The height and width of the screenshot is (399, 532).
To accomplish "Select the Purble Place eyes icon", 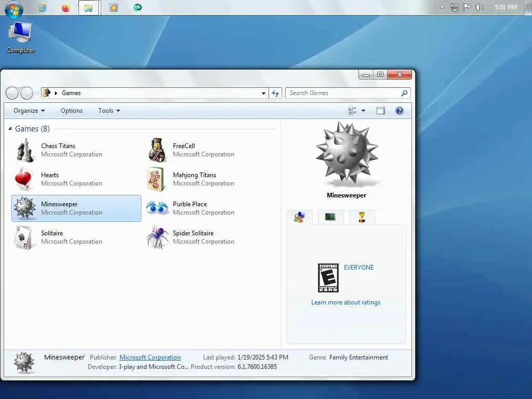I will pos(157,207).
